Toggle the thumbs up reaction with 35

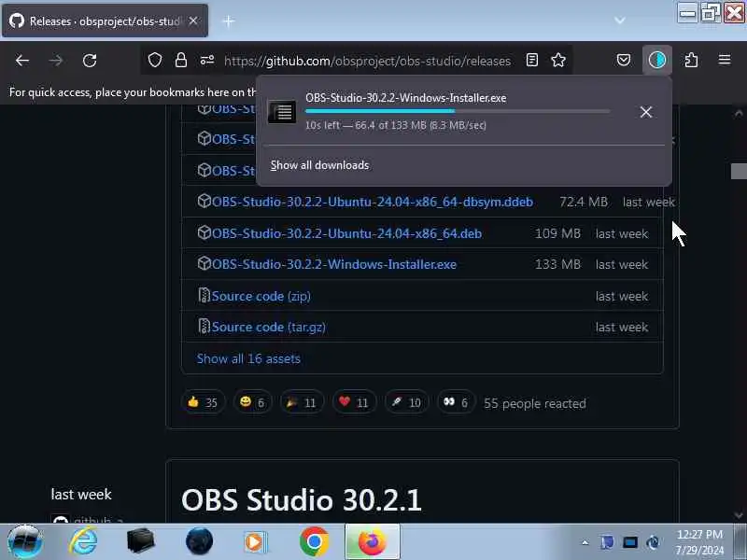pos(203,402)
